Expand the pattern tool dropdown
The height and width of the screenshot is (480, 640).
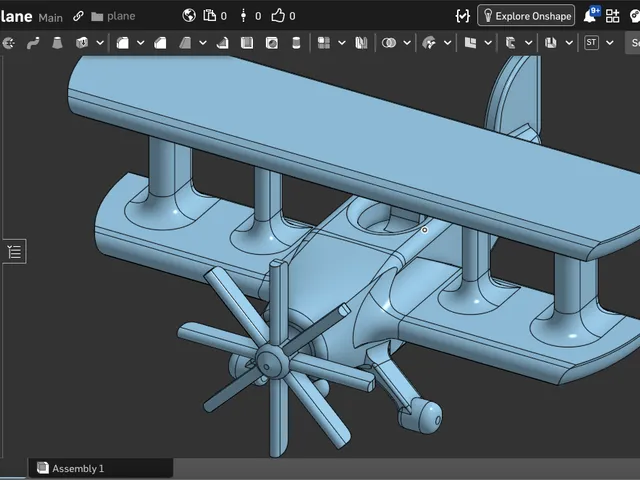click(342, 43)
